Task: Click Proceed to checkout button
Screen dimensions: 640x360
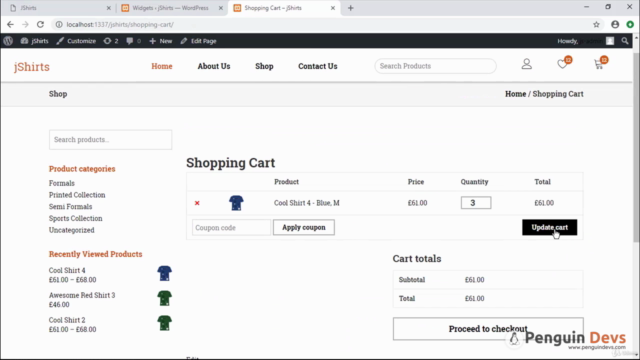Action: pyautogui.click(x=488, y=329)
